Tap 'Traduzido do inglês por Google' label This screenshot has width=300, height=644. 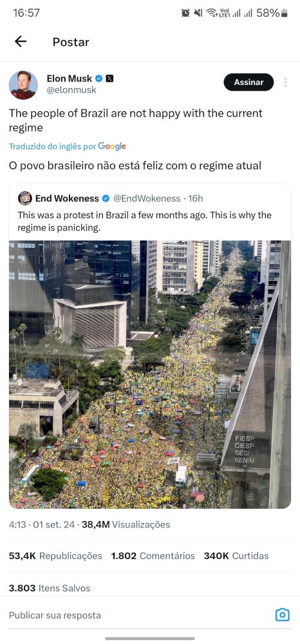[x=68, y=146]
